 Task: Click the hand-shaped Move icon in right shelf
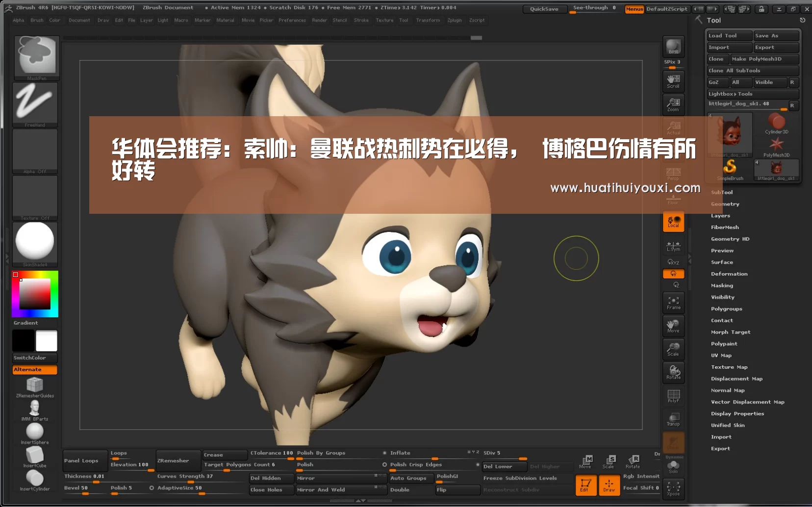673,326
